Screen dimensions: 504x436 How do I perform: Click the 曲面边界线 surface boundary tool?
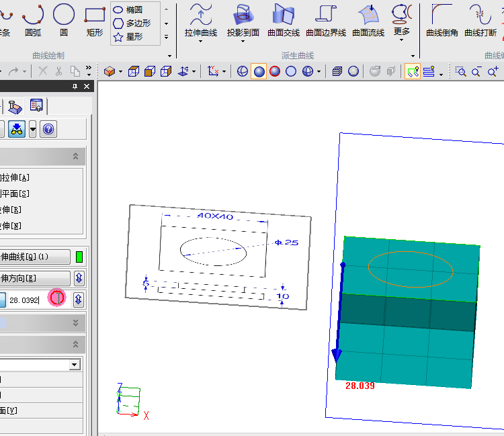point(326,20)
